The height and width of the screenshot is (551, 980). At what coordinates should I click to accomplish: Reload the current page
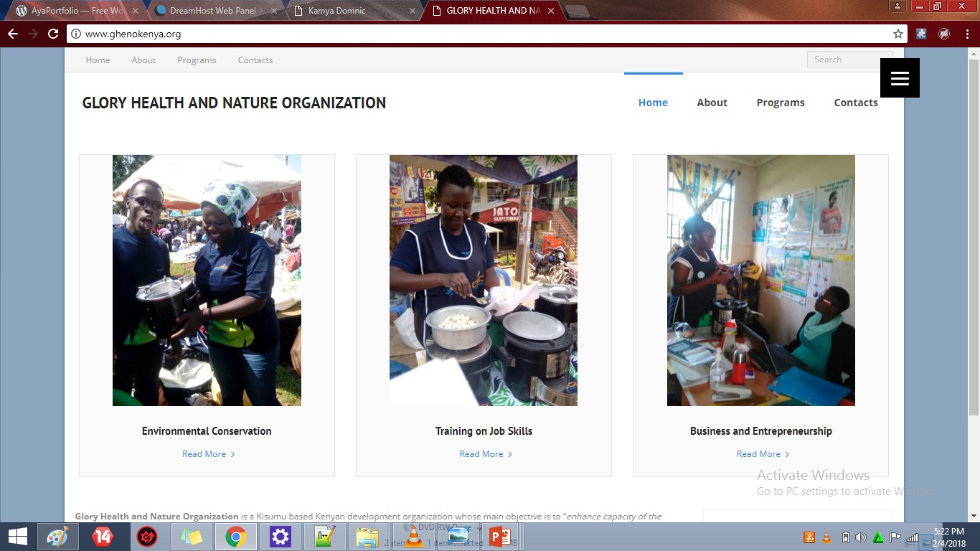coord(53,34)
